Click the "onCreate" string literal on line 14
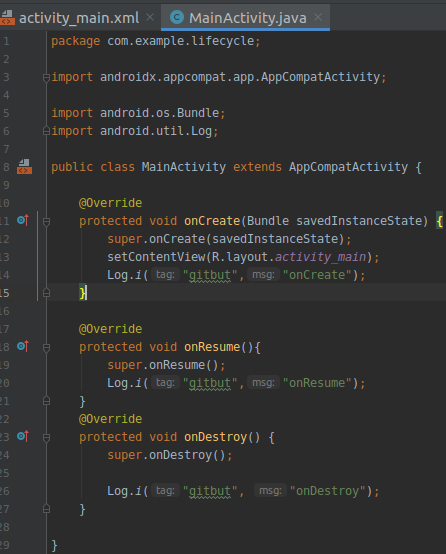 (317, 275)
